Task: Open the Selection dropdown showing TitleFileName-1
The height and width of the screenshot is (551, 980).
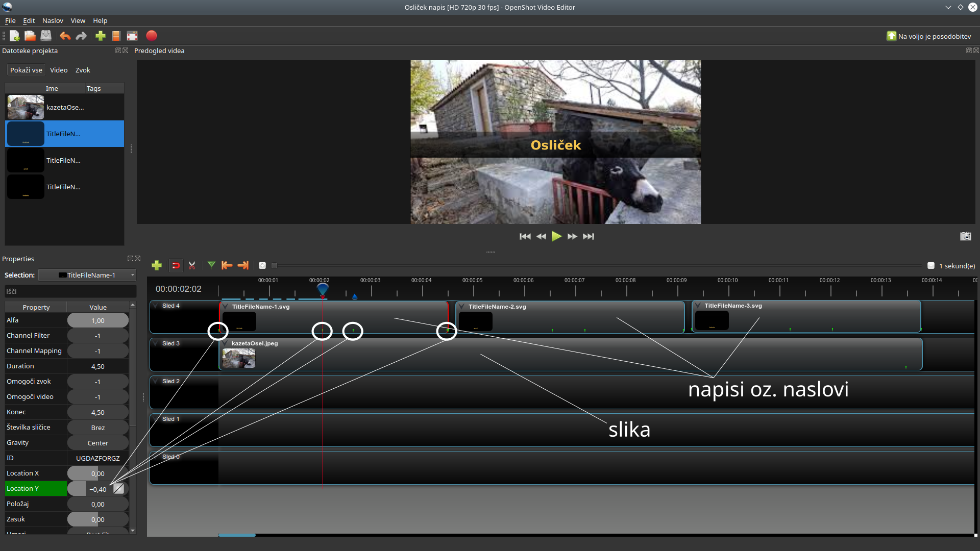Action: click(87, 275)
